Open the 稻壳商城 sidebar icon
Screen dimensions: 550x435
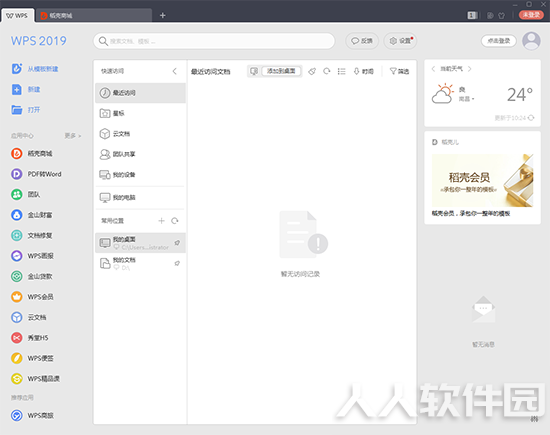tap(16, 154)
